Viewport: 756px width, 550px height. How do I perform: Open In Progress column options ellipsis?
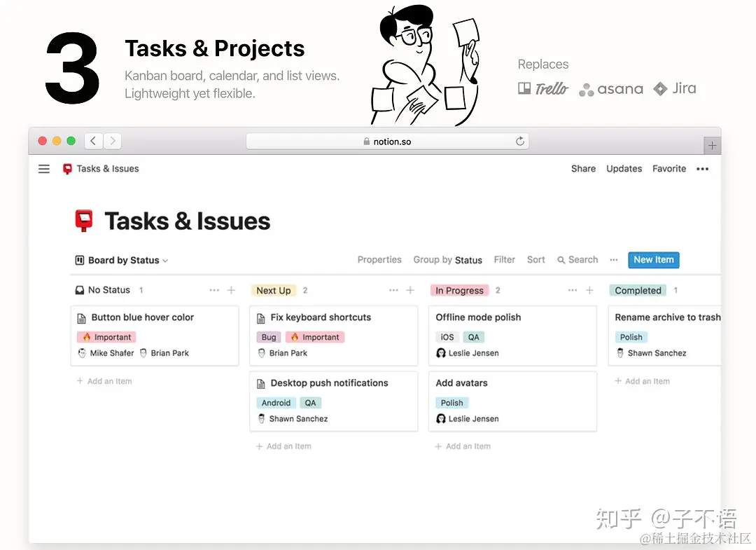[x=573, y=290]
